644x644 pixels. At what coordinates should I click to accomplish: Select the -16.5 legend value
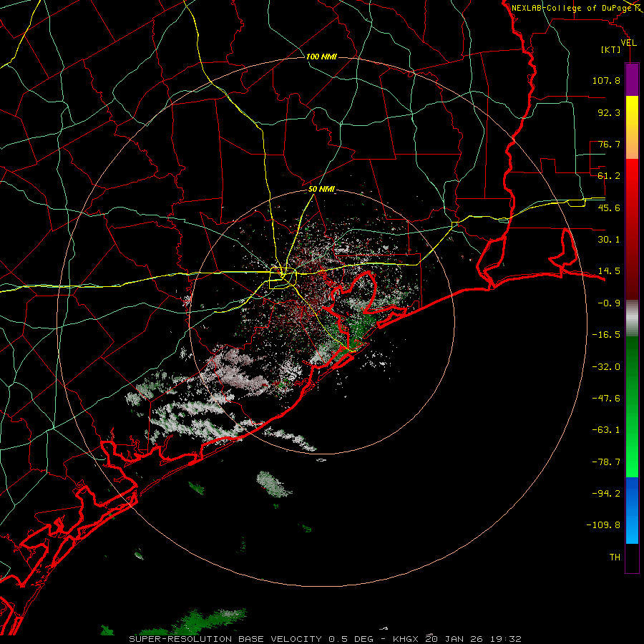(x=606, y=335)
